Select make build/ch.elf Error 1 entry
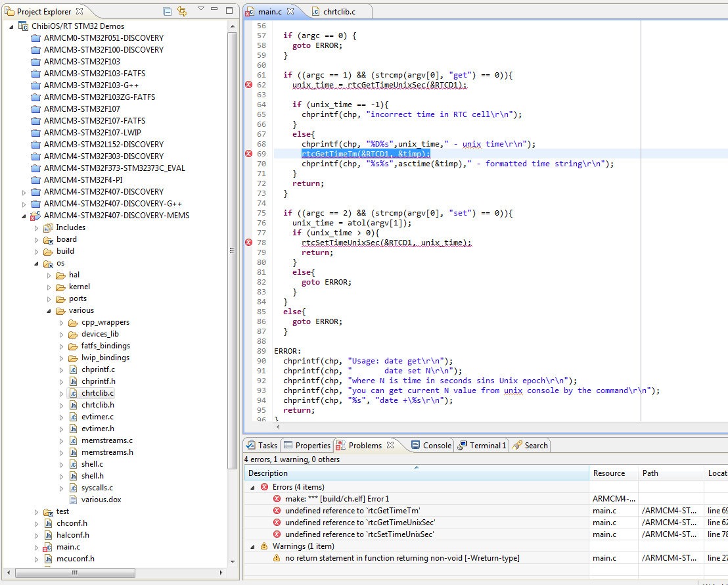The height and width of the screenshot is (585, 728). 337,499
